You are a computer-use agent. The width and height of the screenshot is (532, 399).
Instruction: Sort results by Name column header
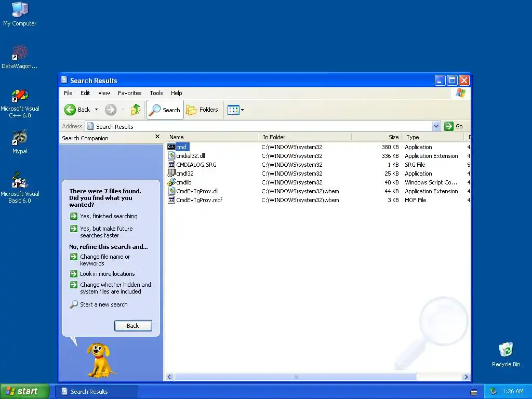pos(211,137)
